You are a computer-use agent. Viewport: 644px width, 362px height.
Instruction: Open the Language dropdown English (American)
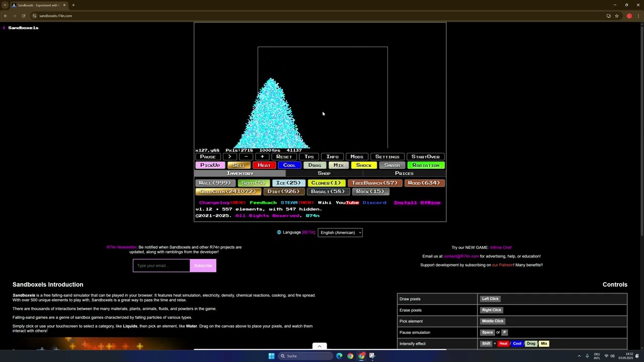(x=340, y=232)
